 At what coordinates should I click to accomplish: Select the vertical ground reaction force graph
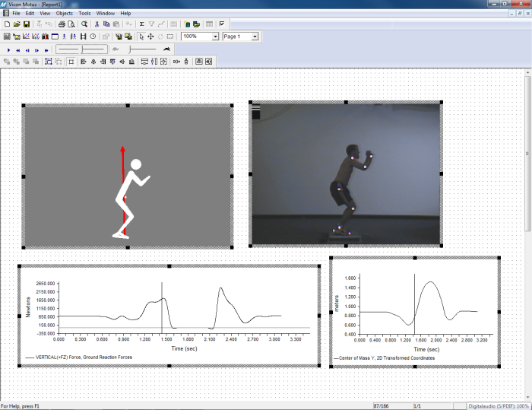[x=169, y=316]
